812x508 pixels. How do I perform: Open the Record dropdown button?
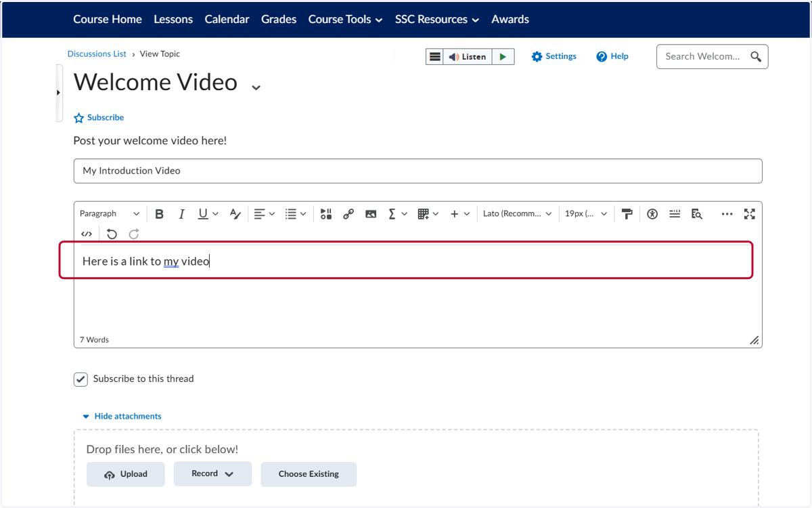click(x=212, y=474)
